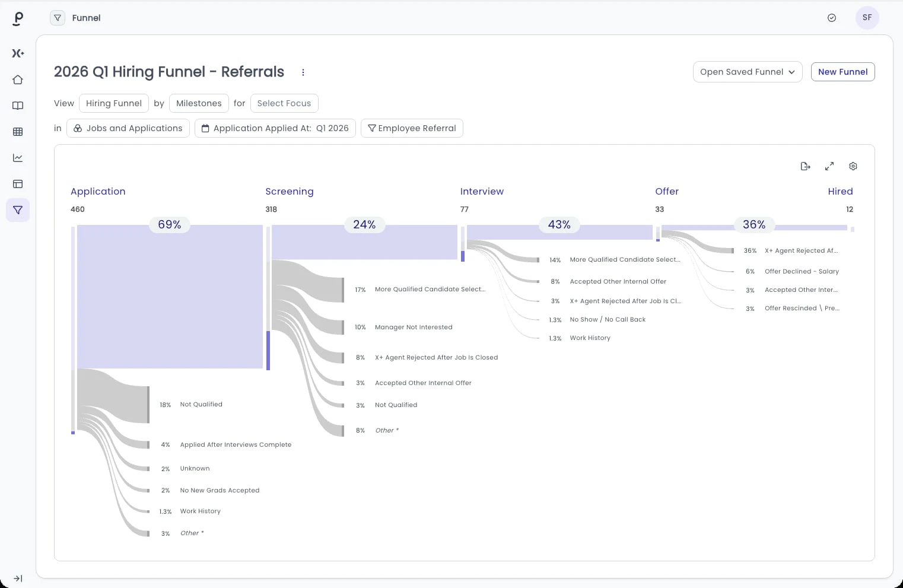Open the dashboard layout sidebar icon
Image resolution: width=903 pixels, height=588 pixels.
click(x=18, y=184)
